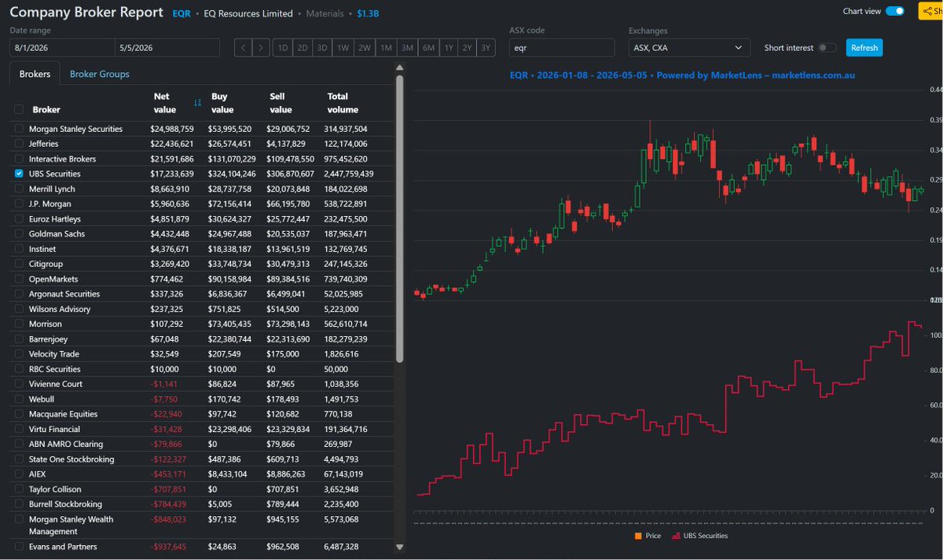
Task: Select the Evans and Partners row name
Action: coord(63,547)
